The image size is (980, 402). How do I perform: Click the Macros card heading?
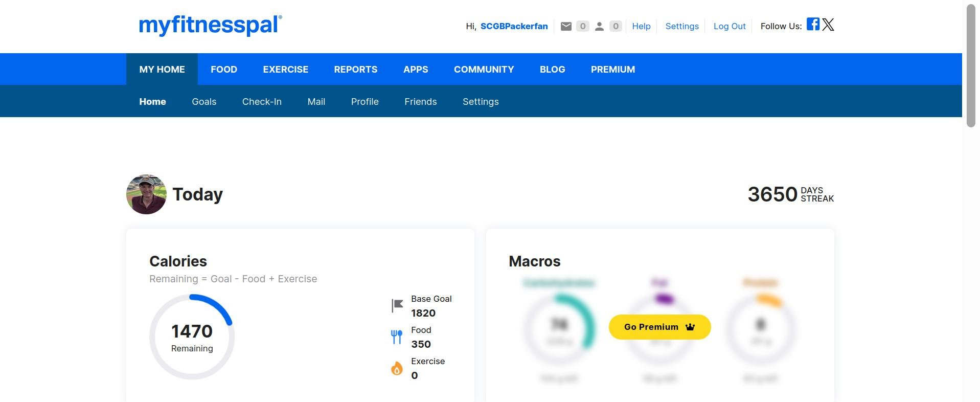[x=535, y=261]
